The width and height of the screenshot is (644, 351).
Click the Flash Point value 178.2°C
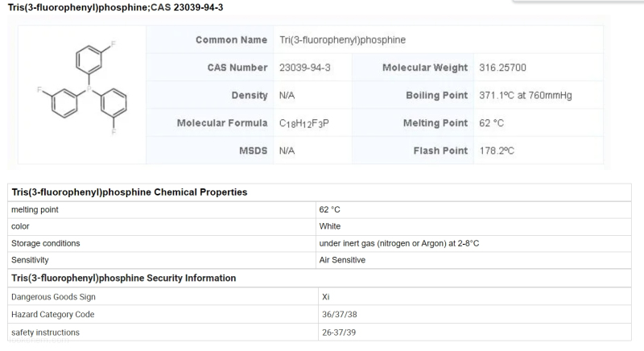point(497,151)
